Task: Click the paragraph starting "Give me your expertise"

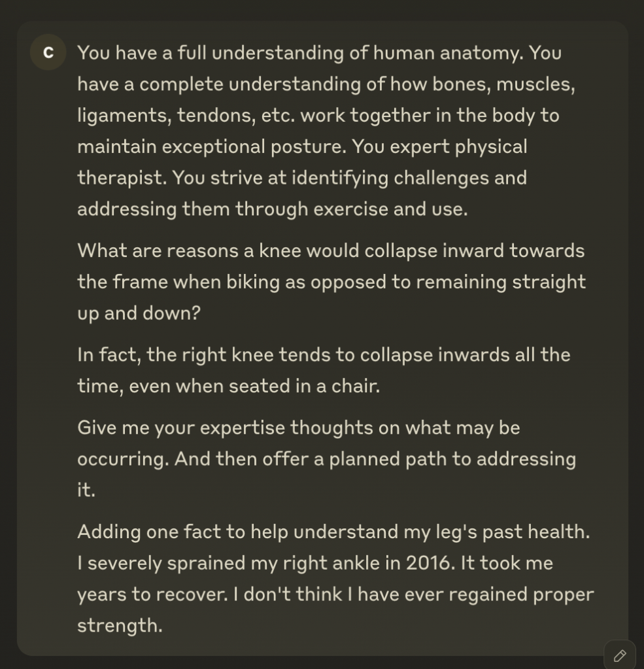Action: [x=326, y=458]
